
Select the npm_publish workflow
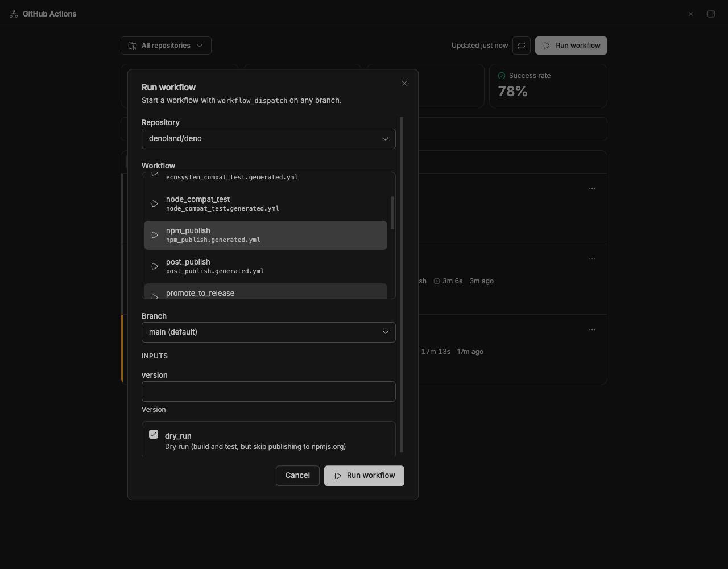click(266, 235)
